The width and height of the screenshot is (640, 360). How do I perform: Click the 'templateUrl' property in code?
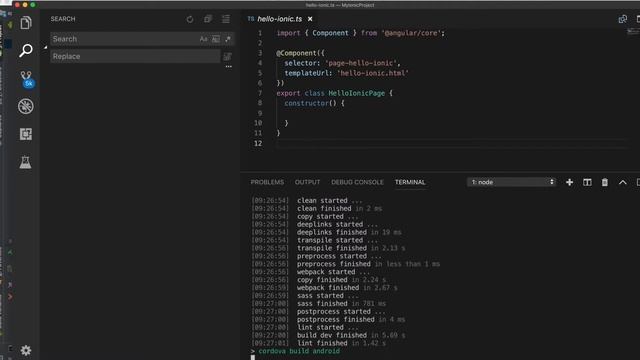[307, 73]
